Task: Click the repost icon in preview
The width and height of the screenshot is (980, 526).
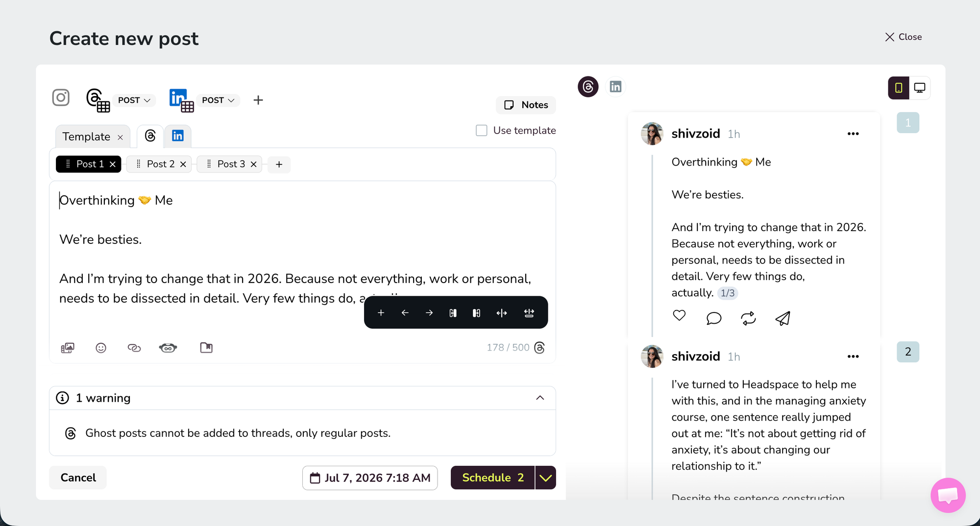Action: pyautogui.click(x=748, y=318)
